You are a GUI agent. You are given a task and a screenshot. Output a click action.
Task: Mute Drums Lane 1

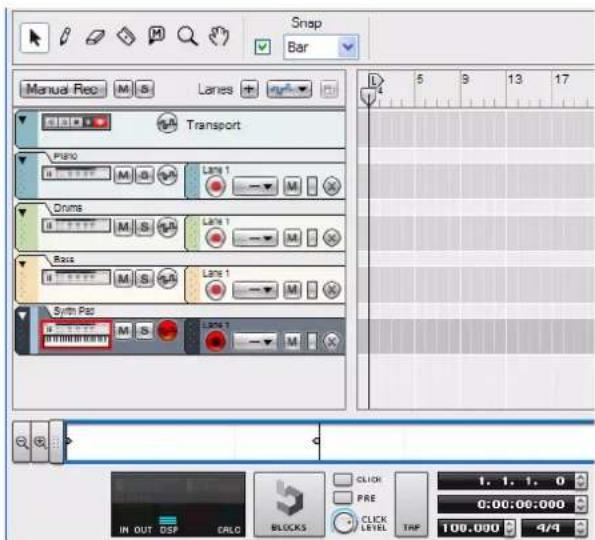coord(292,238)
